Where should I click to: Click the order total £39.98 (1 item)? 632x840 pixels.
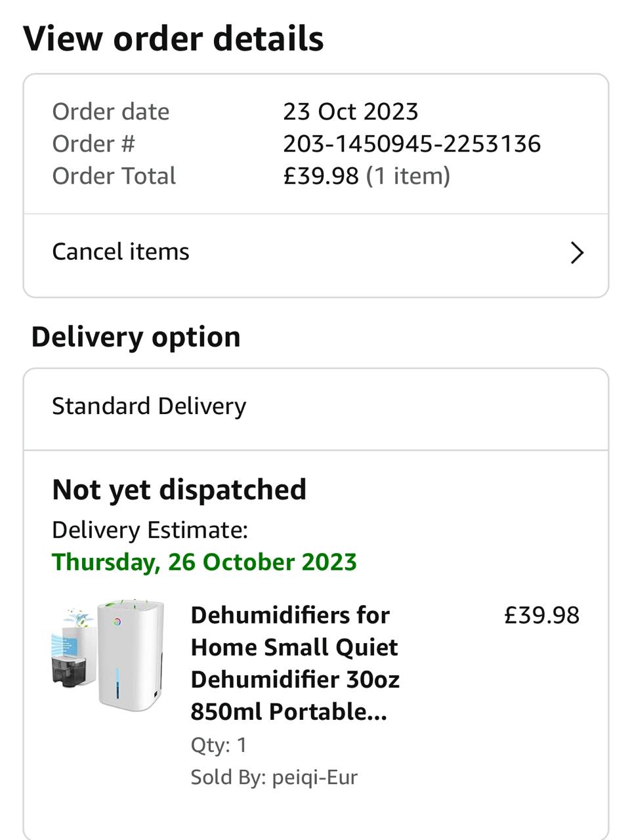point(366,176)
